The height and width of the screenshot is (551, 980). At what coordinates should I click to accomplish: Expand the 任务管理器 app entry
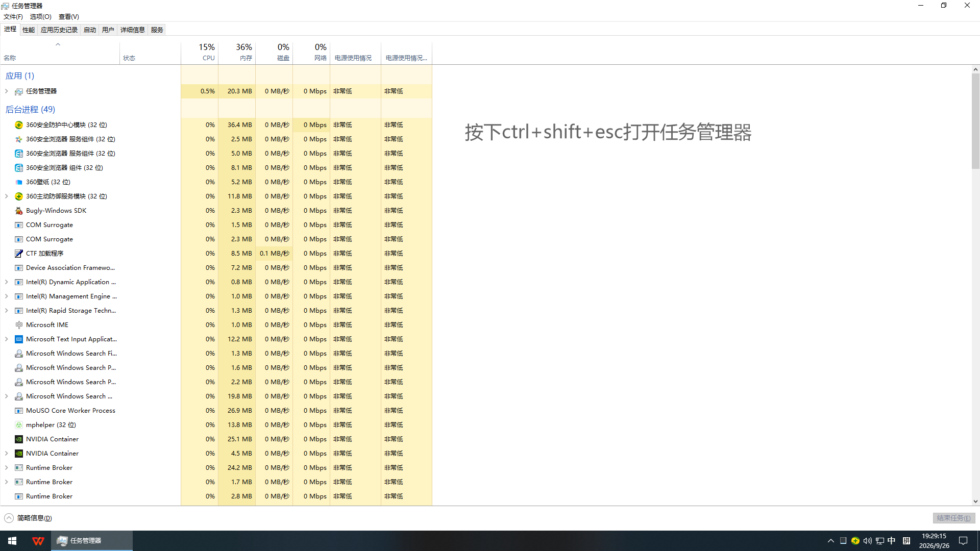(x=7, y=91)
